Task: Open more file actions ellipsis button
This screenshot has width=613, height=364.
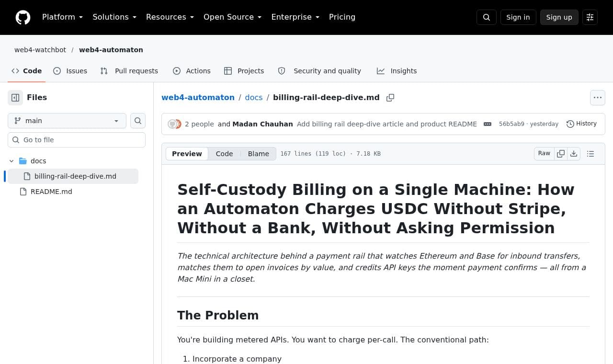Action: click(598, 98)
